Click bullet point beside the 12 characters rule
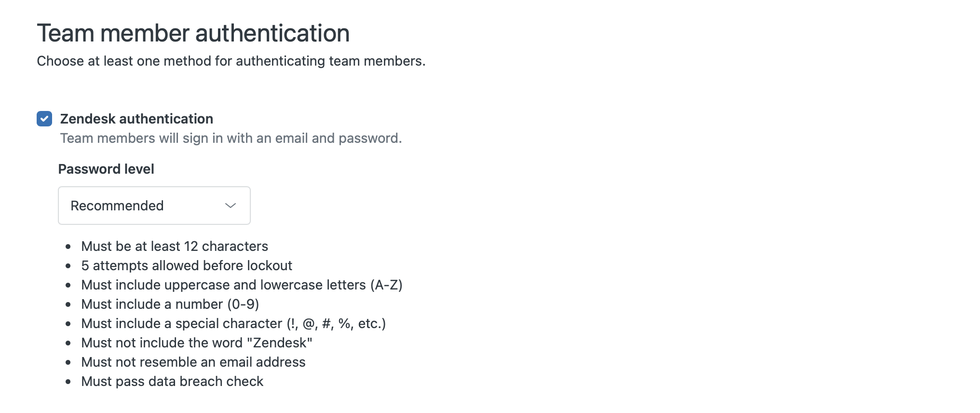This screenshot has width=980, height=413. pyautogui.click(x=68, y=247)
